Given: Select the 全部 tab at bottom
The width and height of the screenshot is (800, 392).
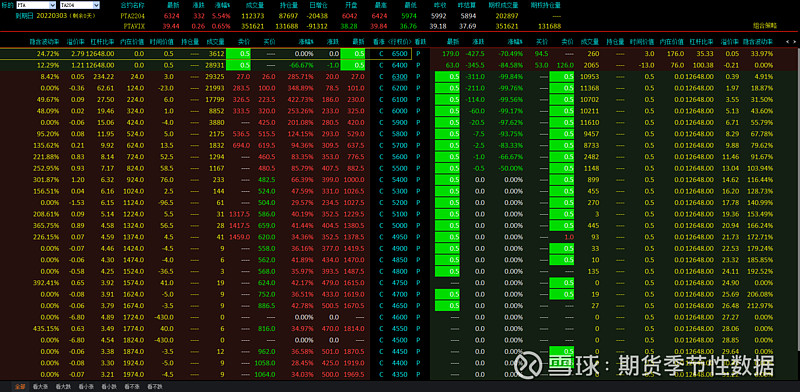Looking at the screenshot, I should coord(19,387).
